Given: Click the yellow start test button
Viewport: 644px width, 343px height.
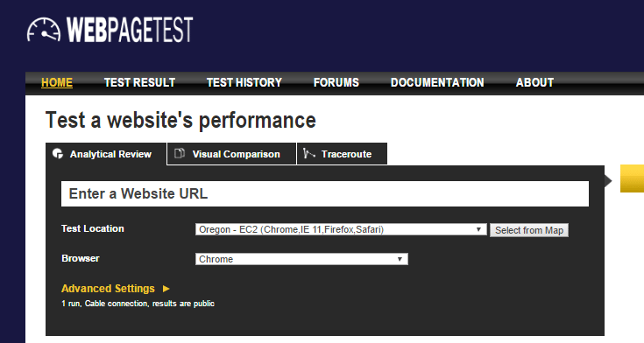Looking at the screenshot, I should [632, 178].
